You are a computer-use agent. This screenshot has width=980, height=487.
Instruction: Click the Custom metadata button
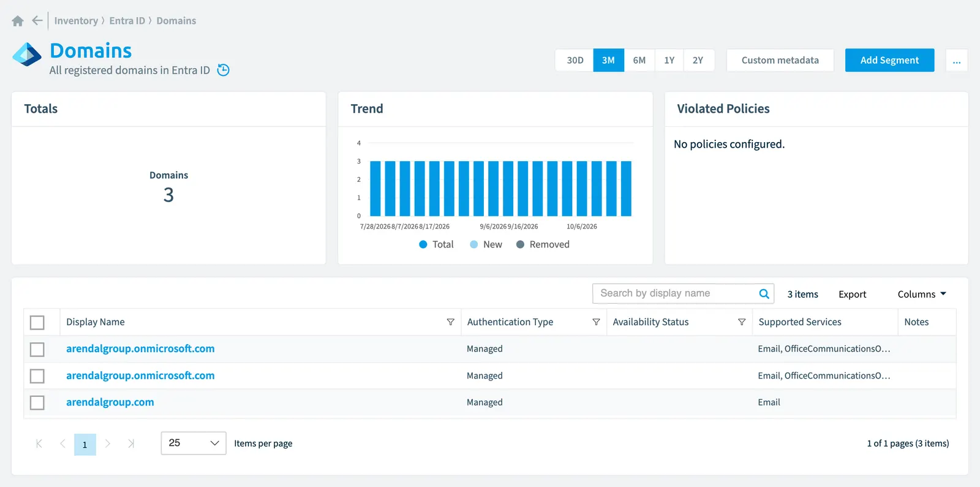(780, 60)
